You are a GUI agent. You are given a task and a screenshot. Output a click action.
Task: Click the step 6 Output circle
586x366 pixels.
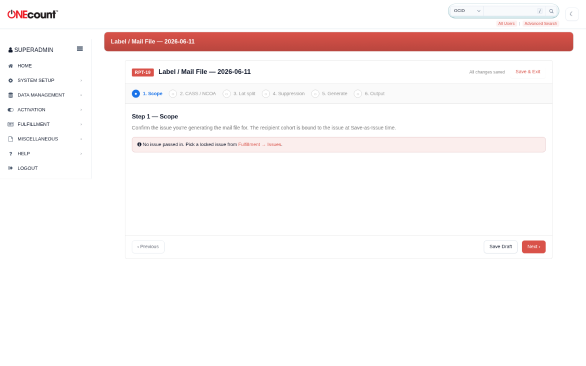358,93
